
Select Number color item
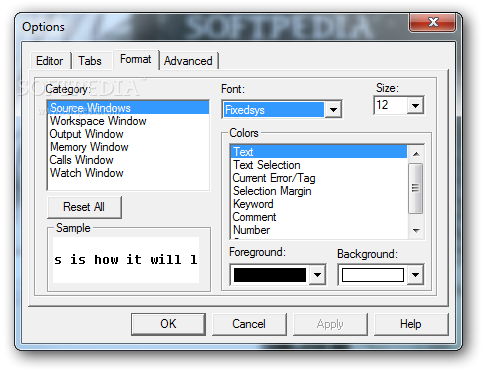[x=319, y=230]
